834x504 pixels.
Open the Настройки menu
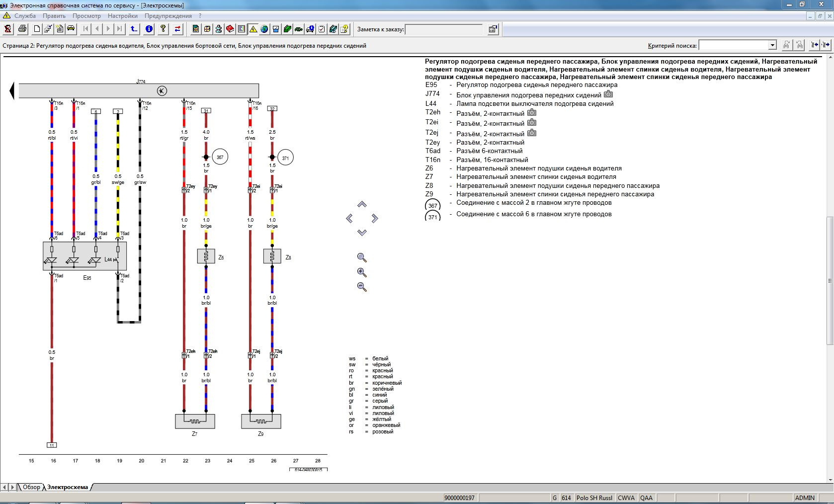122,16
